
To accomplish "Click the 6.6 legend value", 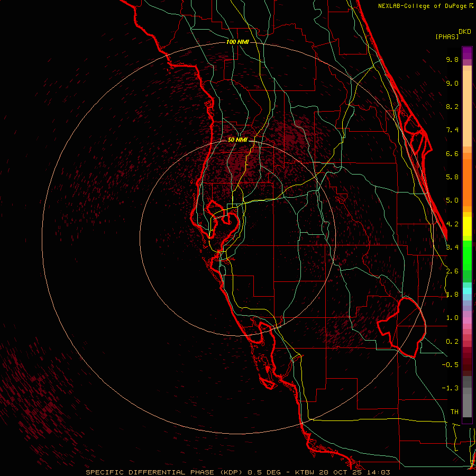I will [x=452, y=153].
